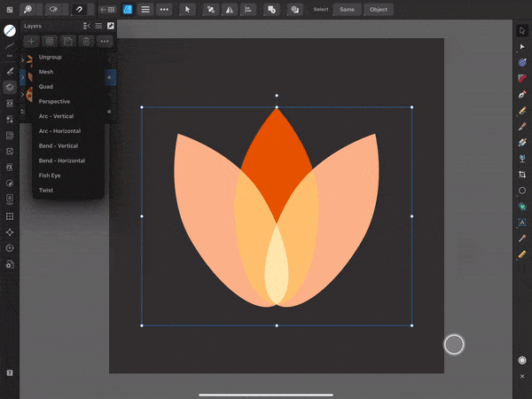532x399 pixels.
Task: Select the Twist warp option
Action: pos(46,190)
